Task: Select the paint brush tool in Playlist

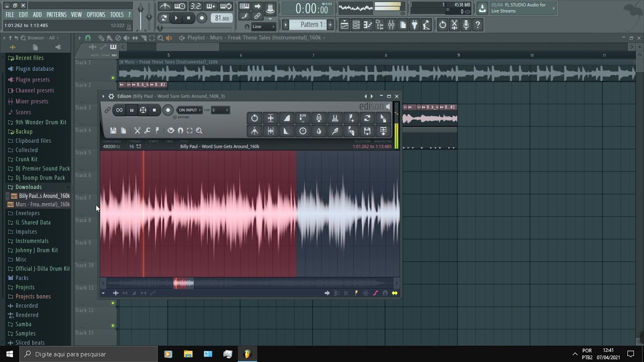Action: tap(109, 38)
